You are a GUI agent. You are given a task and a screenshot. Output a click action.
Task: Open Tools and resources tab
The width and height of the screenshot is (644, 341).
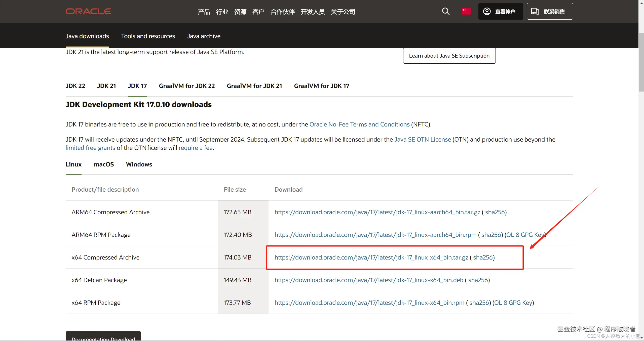click(x=148, y=36)
